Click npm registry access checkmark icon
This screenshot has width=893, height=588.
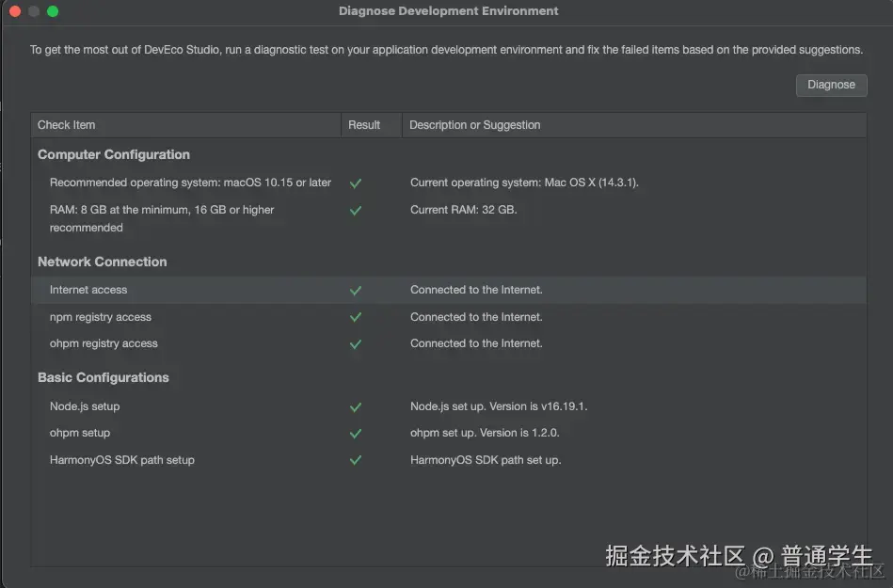coord(356,318)
